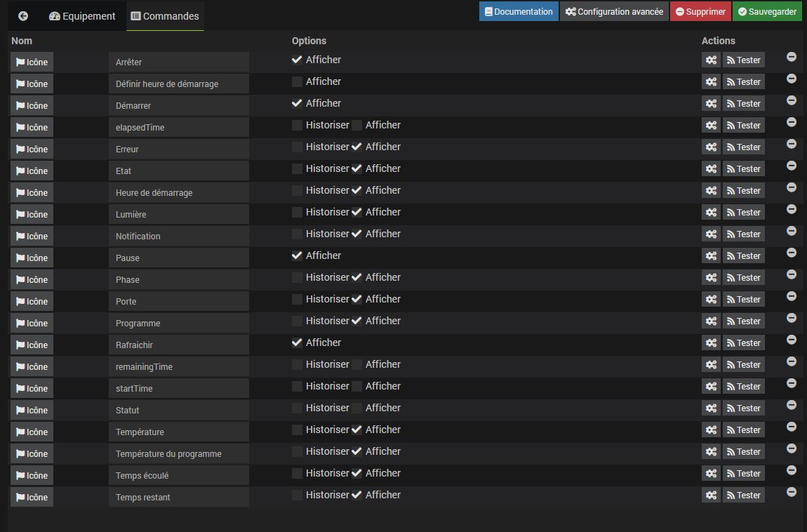Test the Programme command
807x532 pixels.
point(744,321)
